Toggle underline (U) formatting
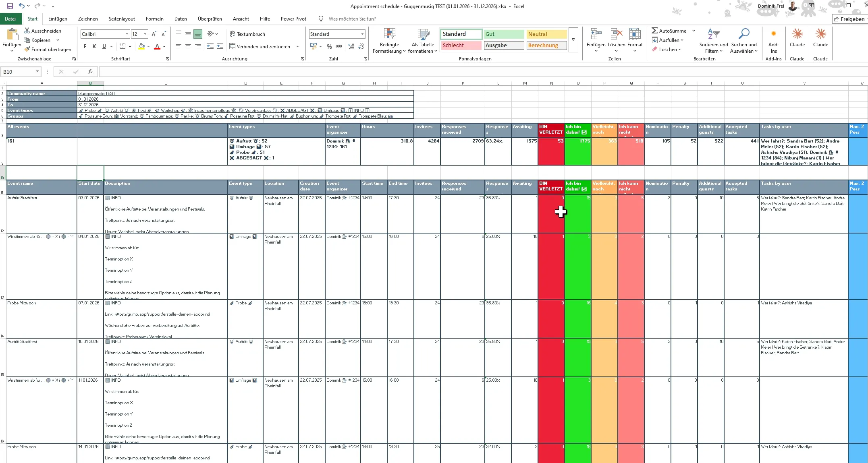This screenshot has height=463, width=868. click(104, 46)
